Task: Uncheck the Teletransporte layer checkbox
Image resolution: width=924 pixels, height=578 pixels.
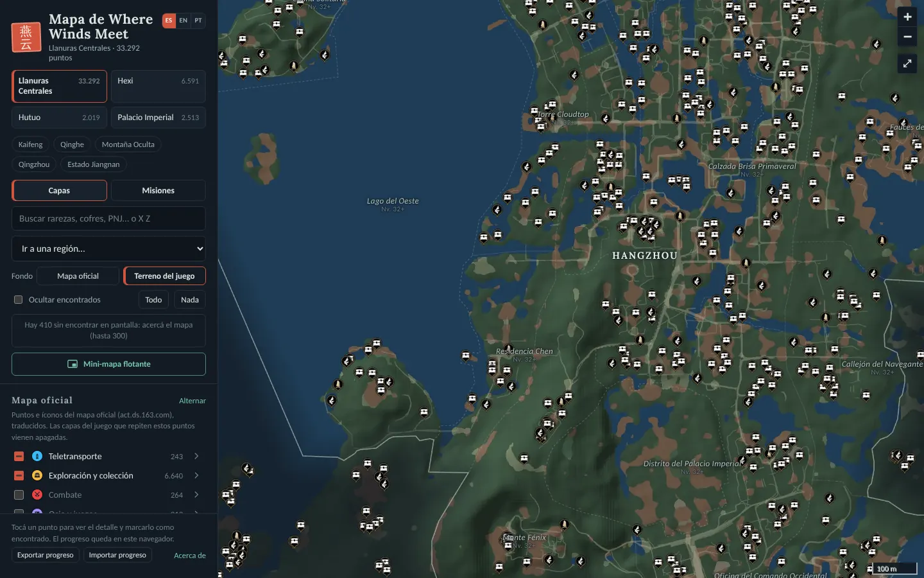Action: click(19, 456)
